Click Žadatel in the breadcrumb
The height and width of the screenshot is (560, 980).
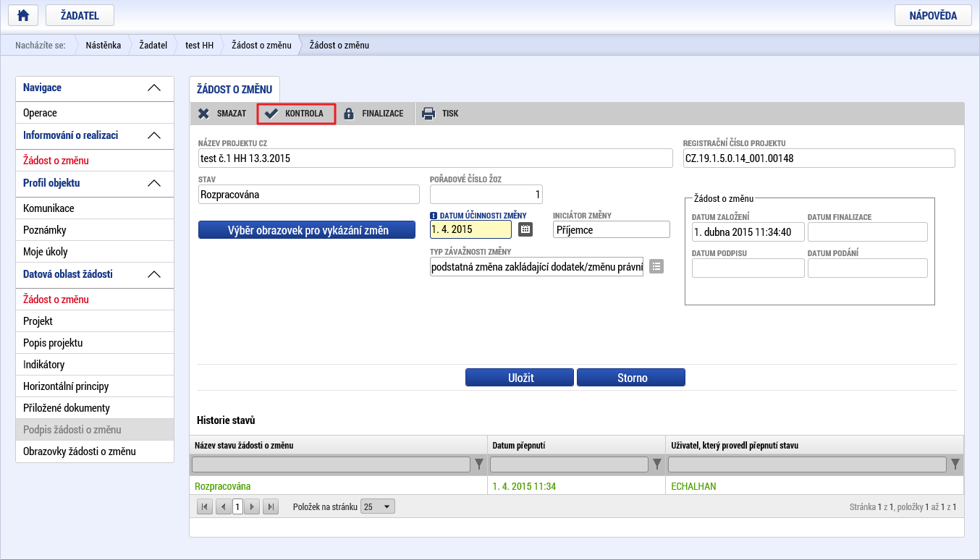pos(153,45)
